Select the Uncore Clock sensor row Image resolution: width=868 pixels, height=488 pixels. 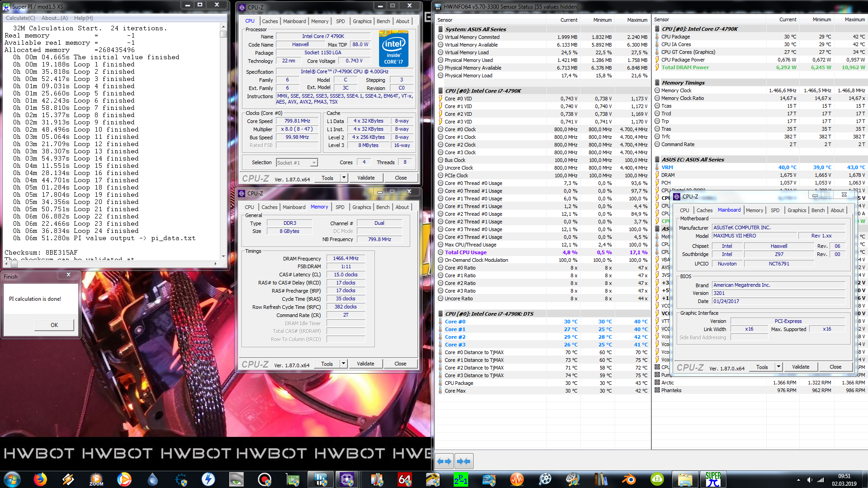tap(543, 168)
